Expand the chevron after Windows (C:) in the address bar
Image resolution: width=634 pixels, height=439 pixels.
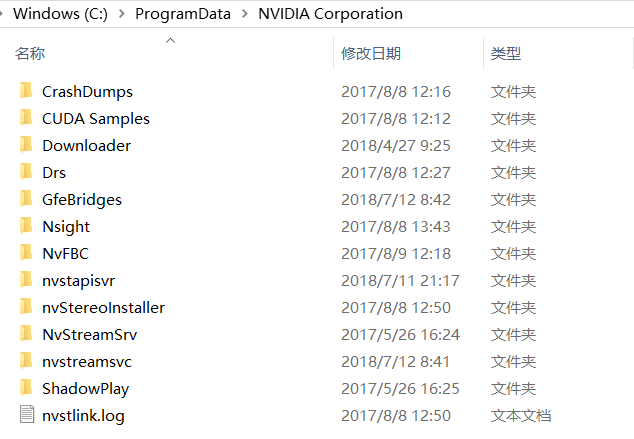coord(122,14)
